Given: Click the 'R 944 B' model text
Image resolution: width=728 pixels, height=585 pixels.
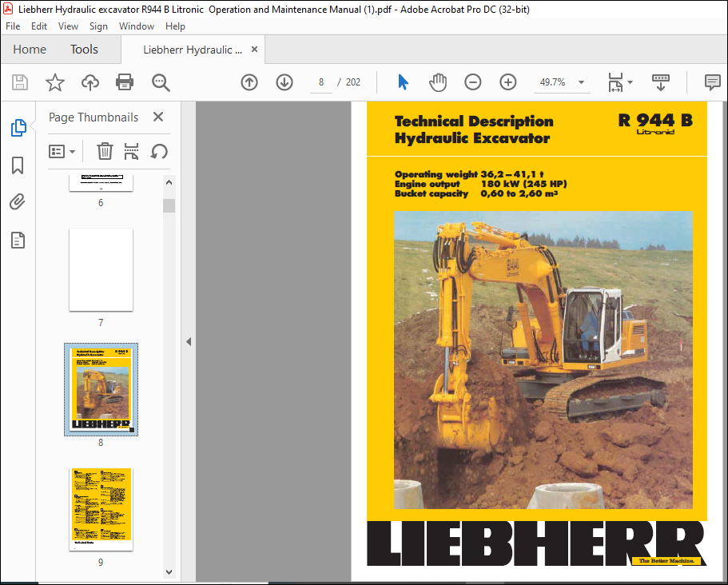Looking at the screenshot, I should click(x=655, y=120).
